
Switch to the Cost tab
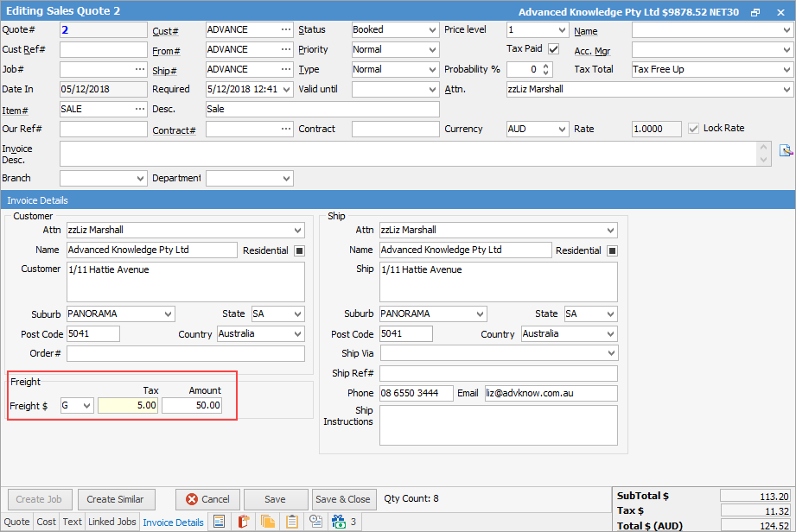click(46, 522)
